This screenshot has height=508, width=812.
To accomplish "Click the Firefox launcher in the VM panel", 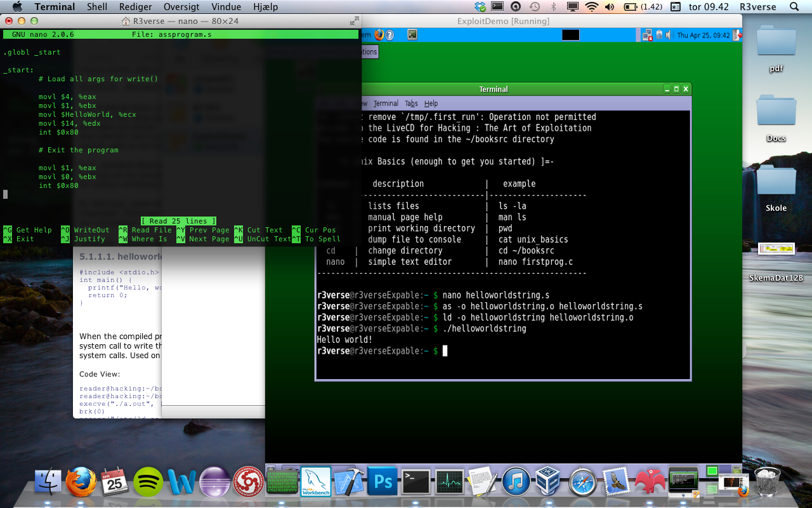I will (379, 35).
